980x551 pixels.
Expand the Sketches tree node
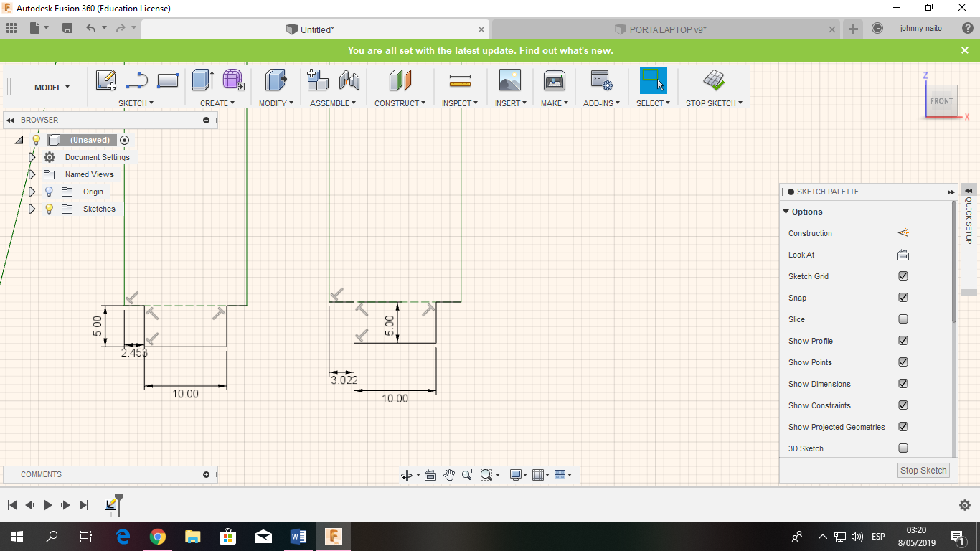[x=32, y=209]
